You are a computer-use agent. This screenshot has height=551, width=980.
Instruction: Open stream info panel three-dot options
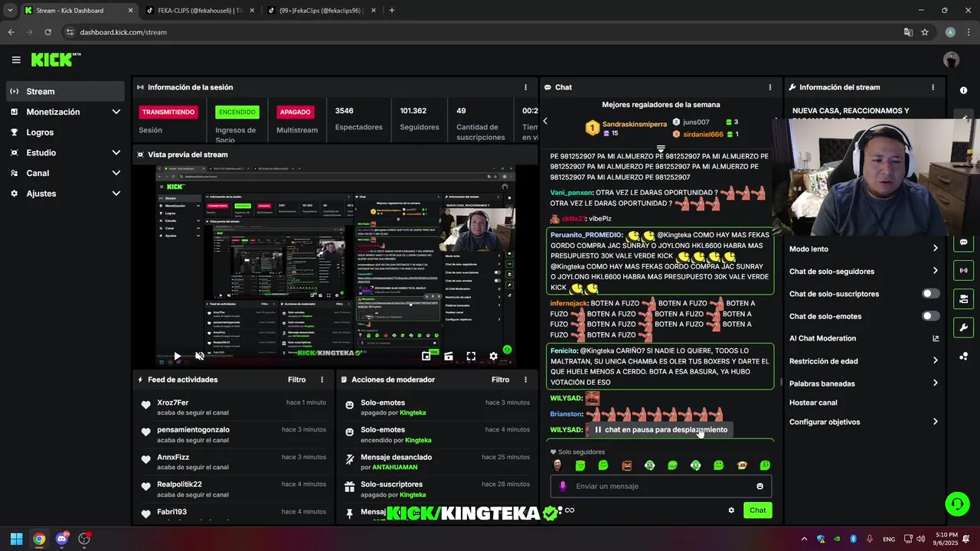coord(933,87)
